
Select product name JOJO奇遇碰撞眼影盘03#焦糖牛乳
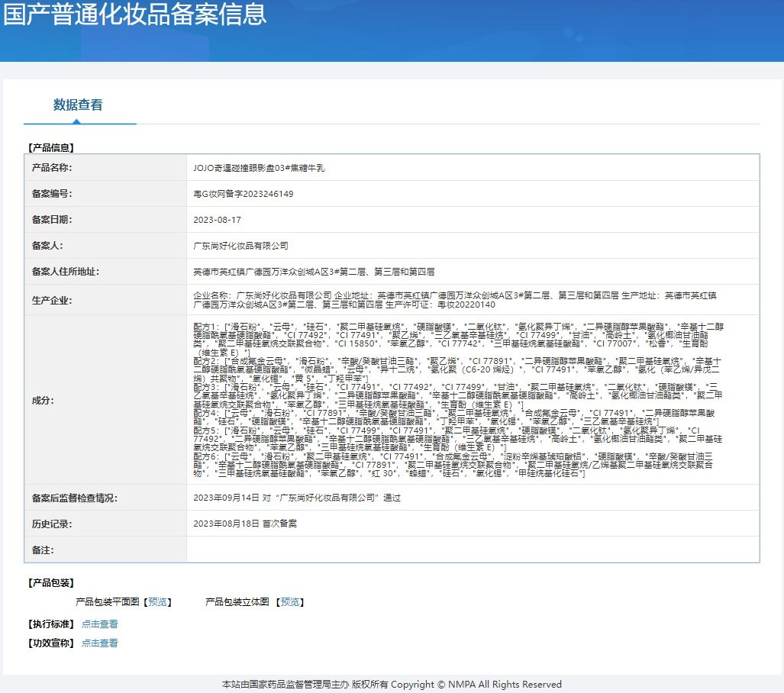tap(259, 168)
